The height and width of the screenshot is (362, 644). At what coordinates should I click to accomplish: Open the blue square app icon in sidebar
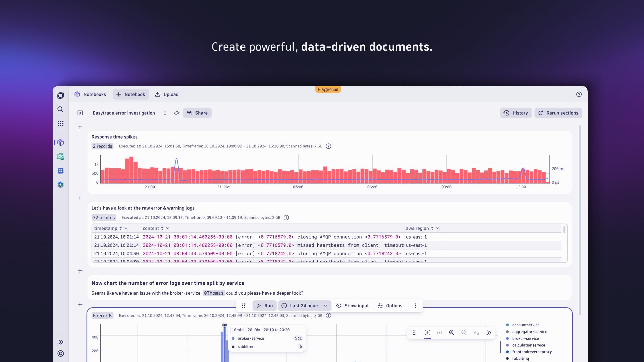pos(61,171)
